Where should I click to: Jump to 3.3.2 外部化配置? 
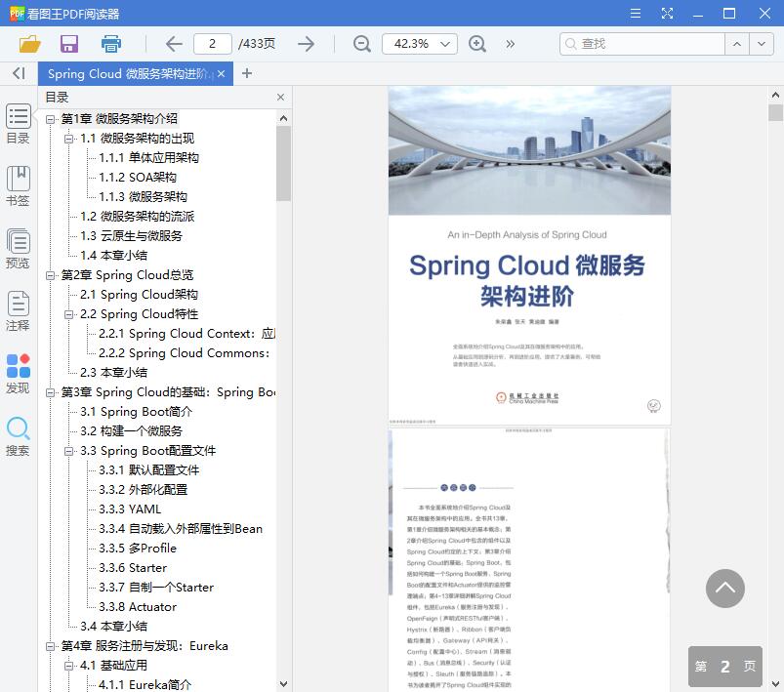143,489
